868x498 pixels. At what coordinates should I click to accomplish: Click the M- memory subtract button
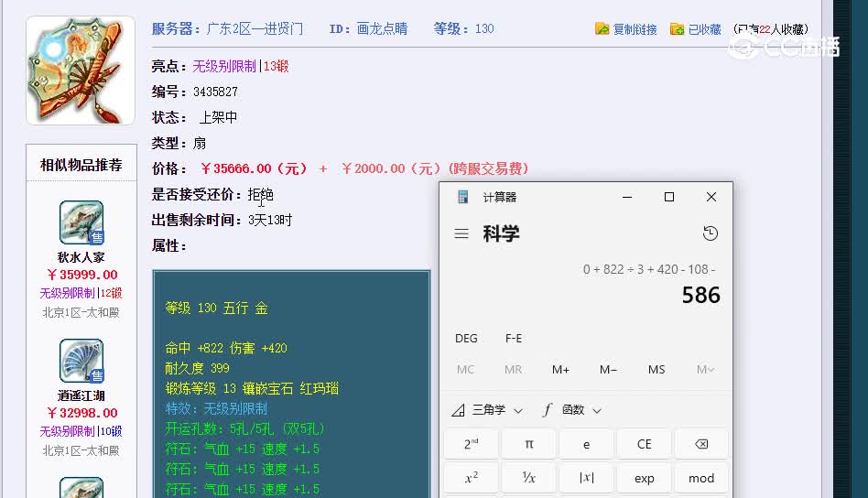(608, 369)
